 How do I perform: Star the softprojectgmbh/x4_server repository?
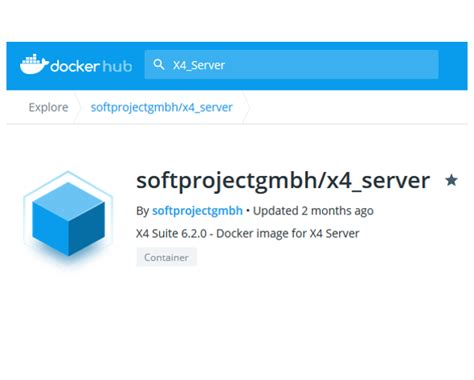451,180
